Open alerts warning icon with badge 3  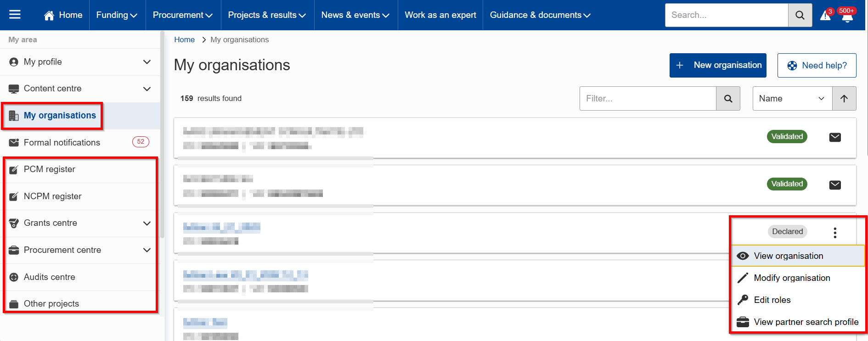coord(826,16)
